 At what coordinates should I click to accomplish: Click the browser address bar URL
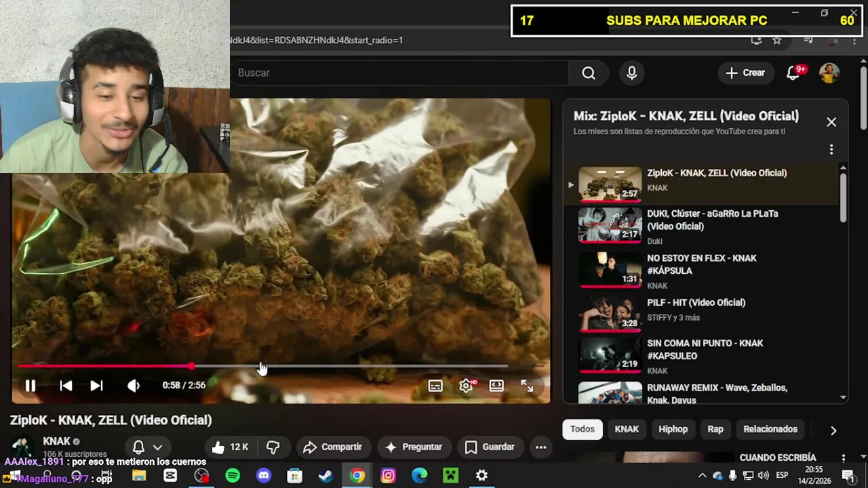pyautogui.click(x=317, y=40)
